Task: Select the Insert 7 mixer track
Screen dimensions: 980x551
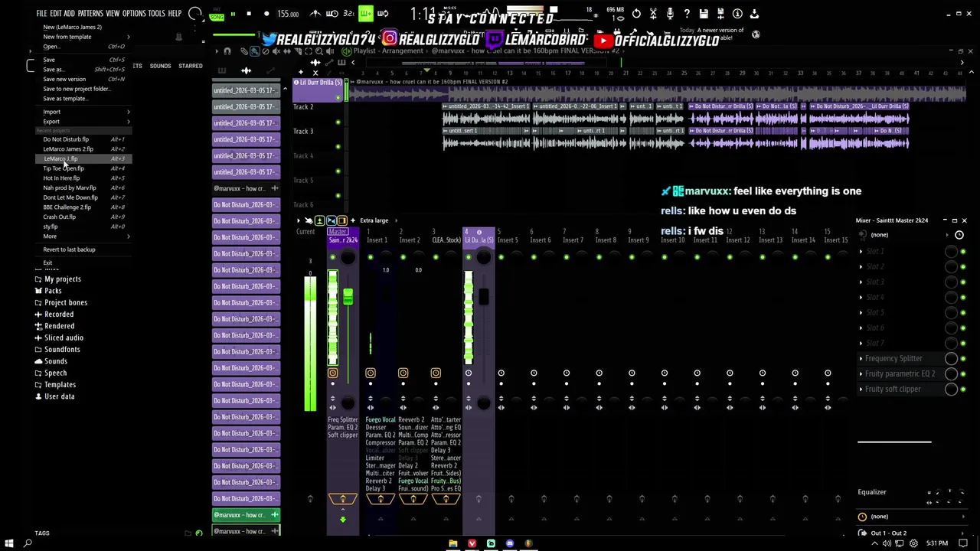Action: [573, 240]
